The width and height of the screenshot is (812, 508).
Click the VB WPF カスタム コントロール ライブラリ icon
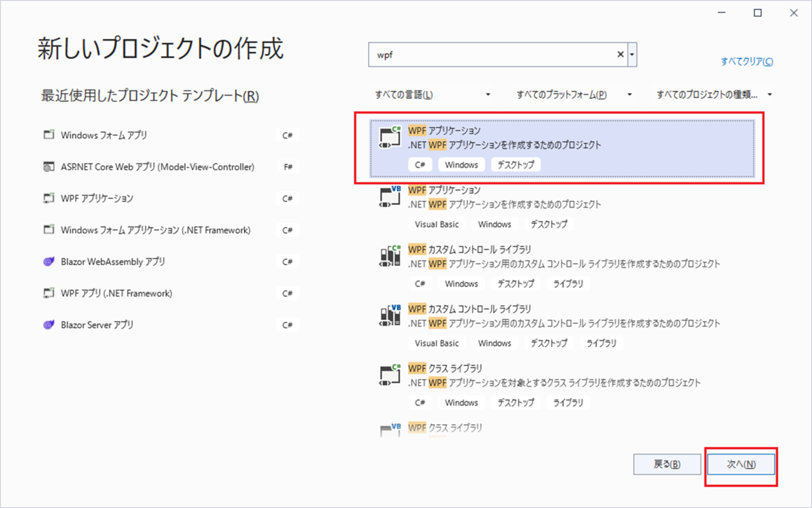[x=390, y=315]
